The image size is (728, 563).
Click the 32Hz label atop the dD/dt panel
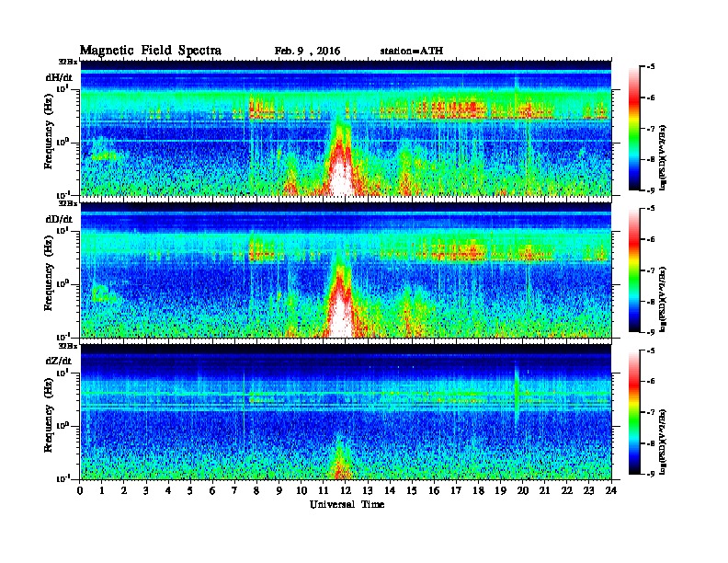pos(68,203)
